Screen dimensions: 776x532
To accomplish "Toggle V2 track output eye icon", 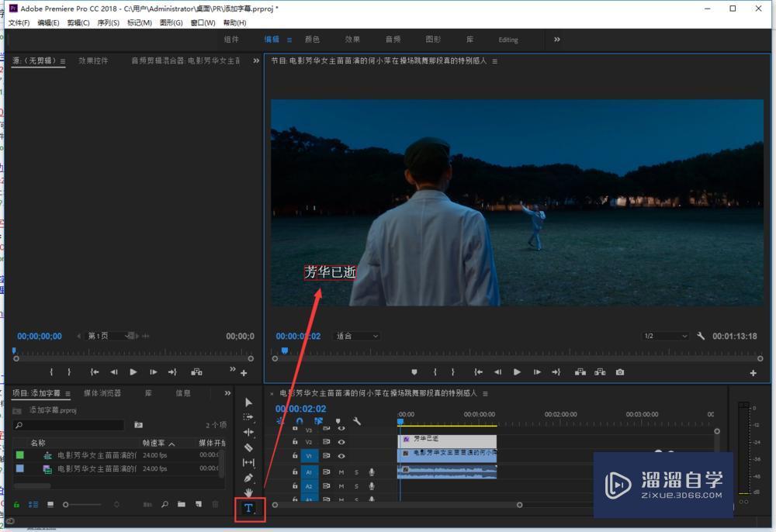I will (x=341, y=442).
